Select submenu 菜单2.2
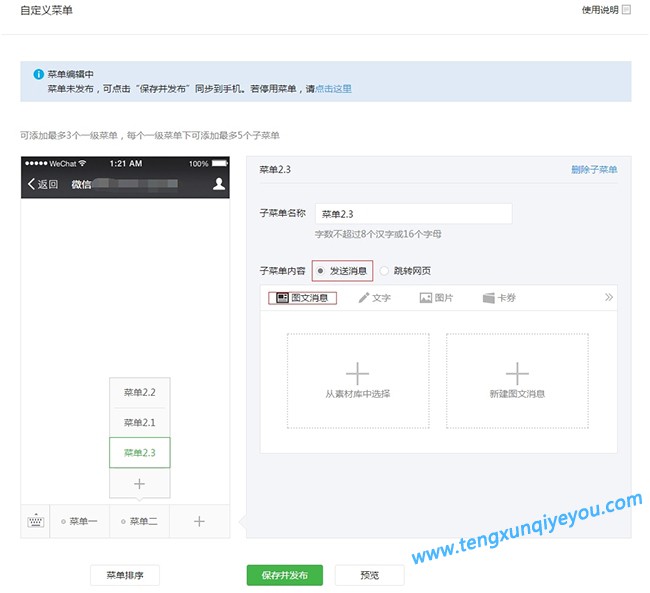The width and height of the screenshot is (650, 593). 140,392
